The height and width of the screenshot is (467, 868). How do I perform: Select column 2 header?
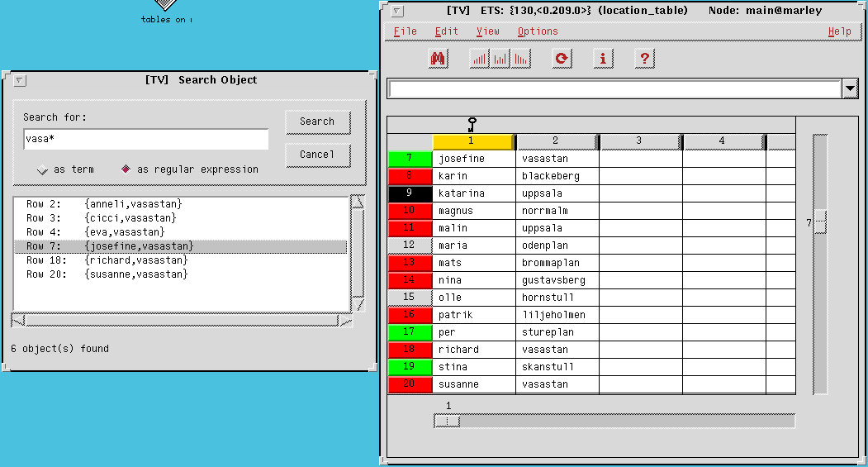(557, 141)
